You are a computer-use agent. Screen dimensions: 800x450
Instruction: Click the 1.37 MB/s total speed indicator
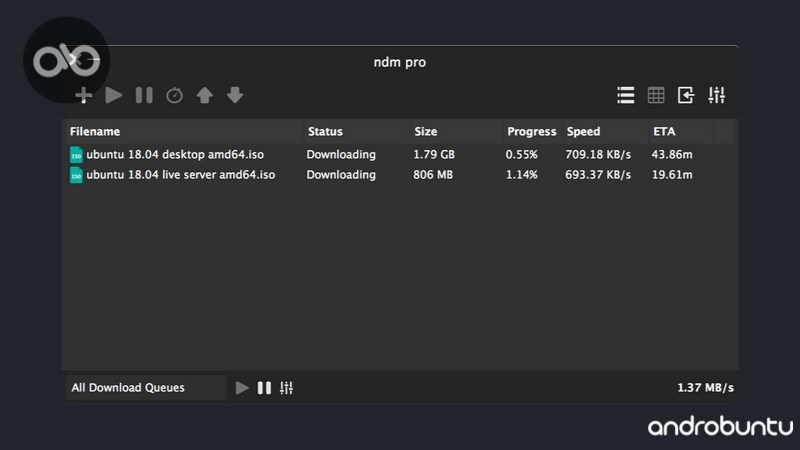pyautogui.click(x=705, y=388)
